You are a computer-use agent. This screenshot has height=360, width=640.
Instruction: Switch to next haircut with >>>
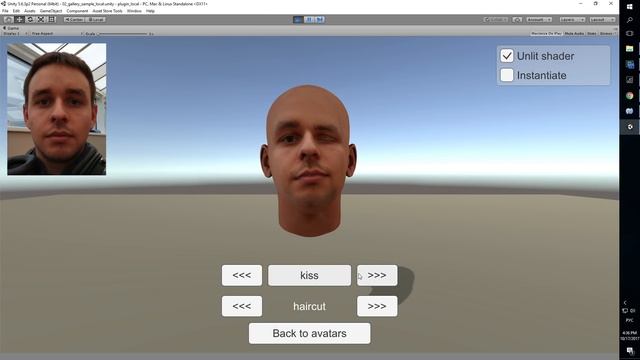pyautogui.click(x=377, y=306)
